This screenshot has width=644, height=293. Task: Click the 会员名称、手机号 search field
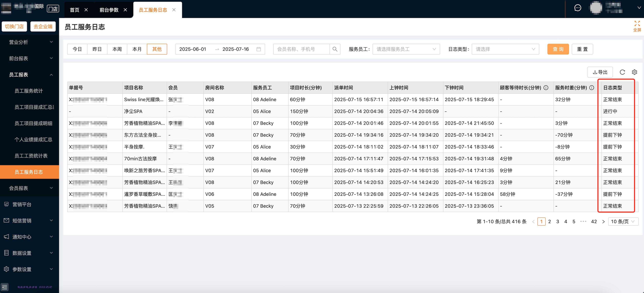tap(301, 49)
